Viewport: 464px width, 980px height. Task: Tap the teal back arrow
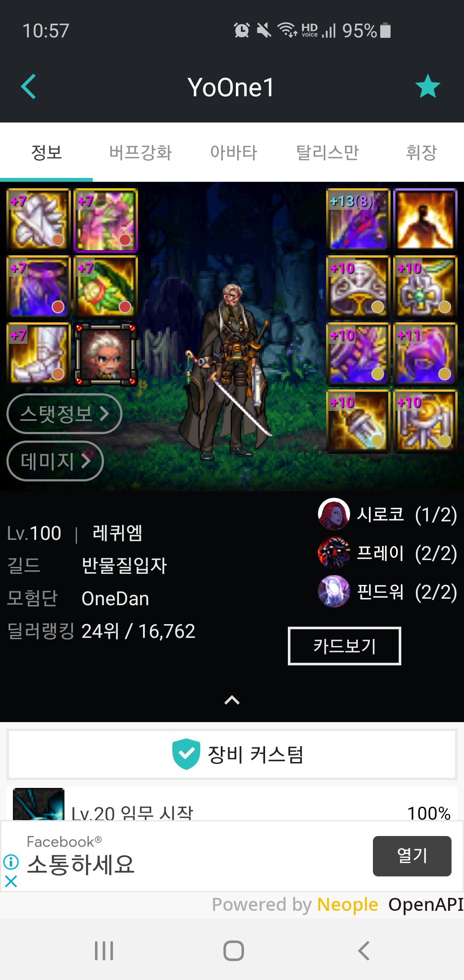pyautogui.click(x=28, y=86)
